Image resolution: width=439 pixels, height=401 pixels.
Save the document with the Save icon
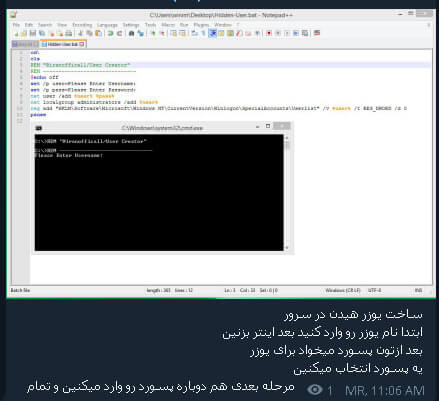click(x=33, y=33)
